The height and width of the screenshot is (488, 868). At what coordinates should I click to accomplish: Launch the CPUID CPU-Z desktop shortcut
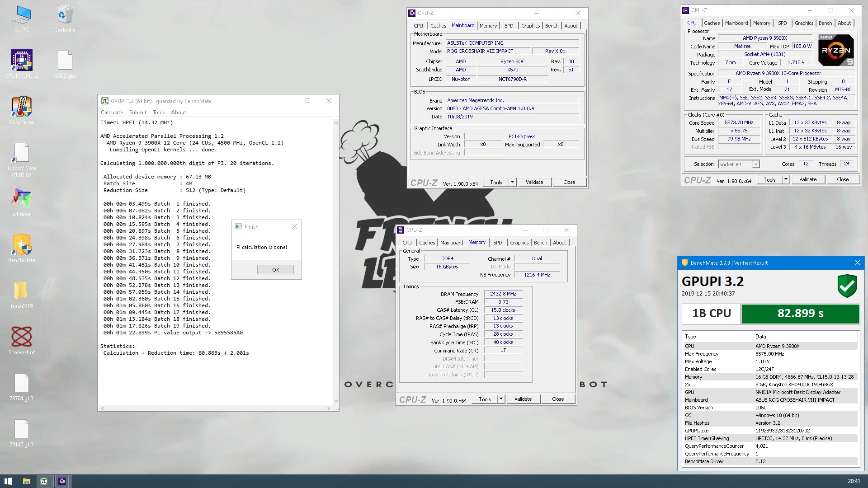point(21,64)
